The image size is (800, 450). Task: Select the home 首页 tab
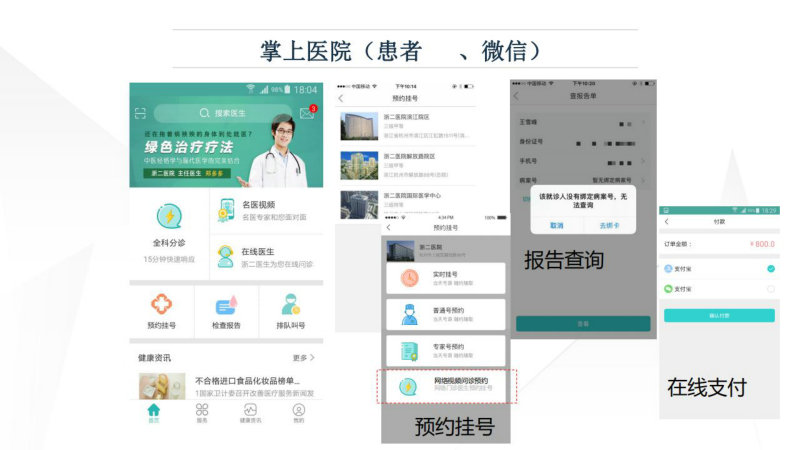(x=154, y=413)
